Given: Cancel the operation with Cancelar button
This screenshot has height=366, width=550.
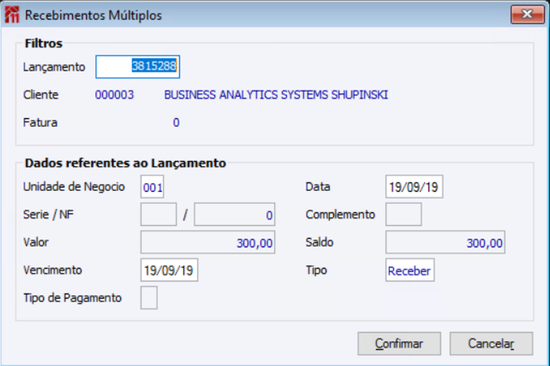Looking at the screenshot, I should 491,344.
